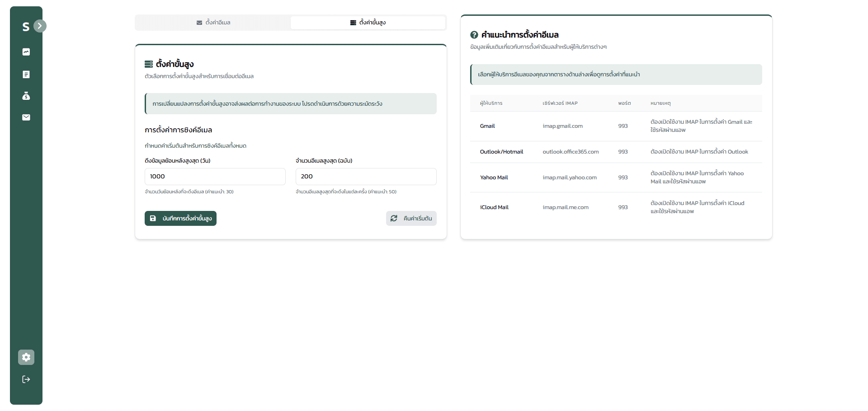
Task: Open the envelope mail sidebar icon
Action: click(26, 117)
